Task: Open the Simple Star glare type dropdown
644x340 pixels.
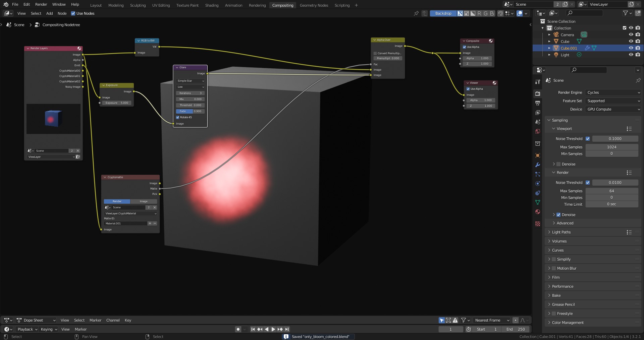Action: (191, 81)
